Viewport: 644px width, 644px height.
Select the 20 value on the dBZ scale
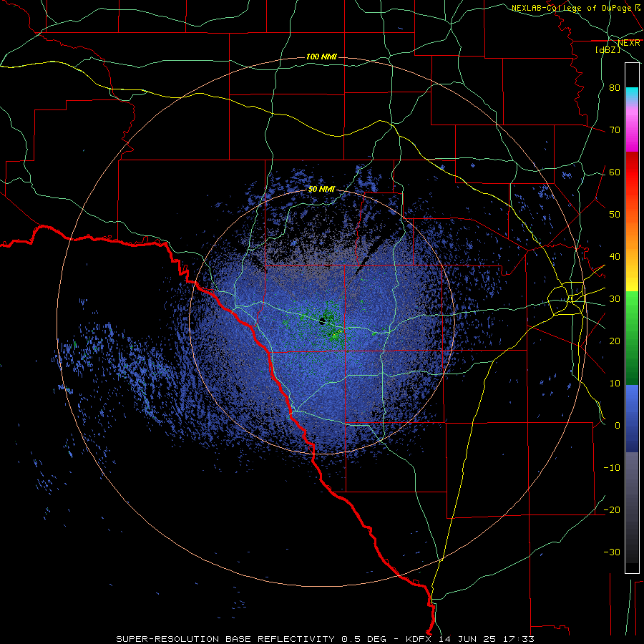pos(615,341)
